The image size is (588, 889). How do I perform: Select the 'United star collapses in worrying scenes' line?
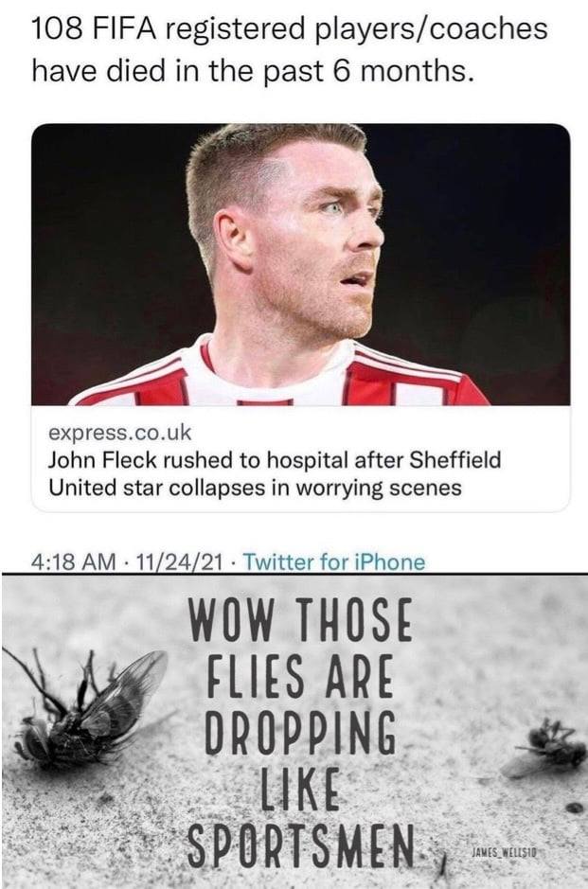tap(255, 487)
